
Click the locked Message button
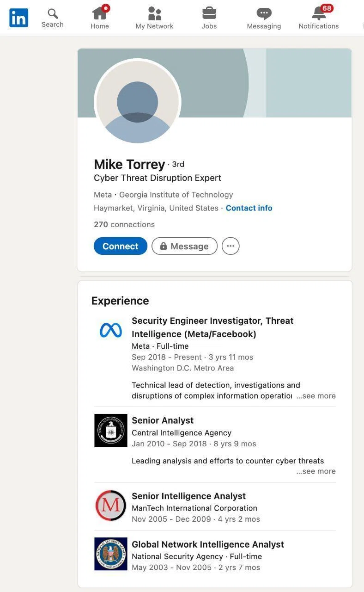(x=184, y=246)
